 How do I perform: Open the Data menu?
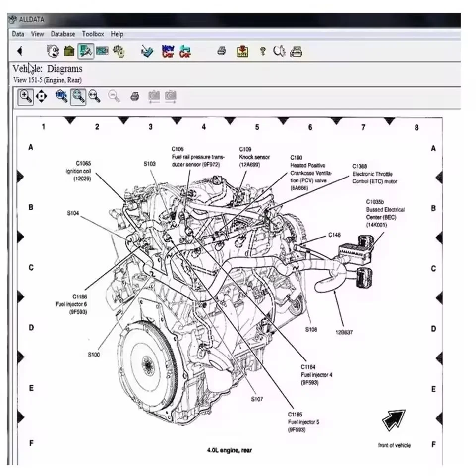click(18, 34)
